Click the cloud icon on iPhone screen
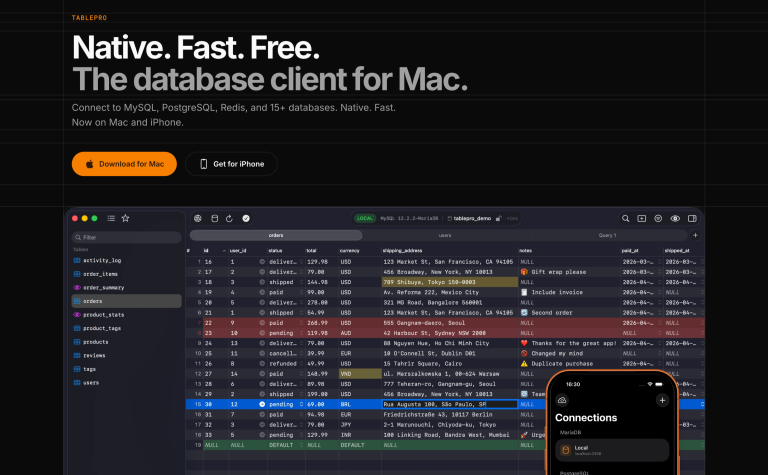 tap(562, 400)
